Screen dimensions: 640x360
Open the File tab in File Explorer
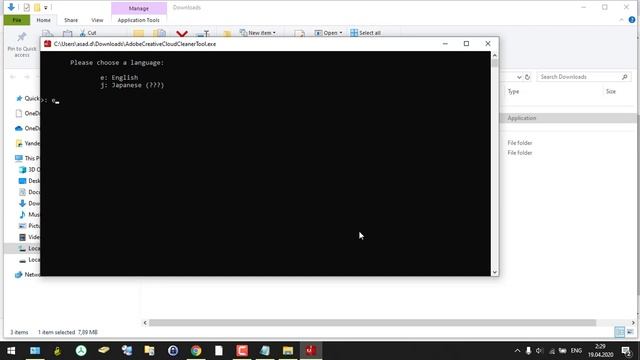click(17, 20)
